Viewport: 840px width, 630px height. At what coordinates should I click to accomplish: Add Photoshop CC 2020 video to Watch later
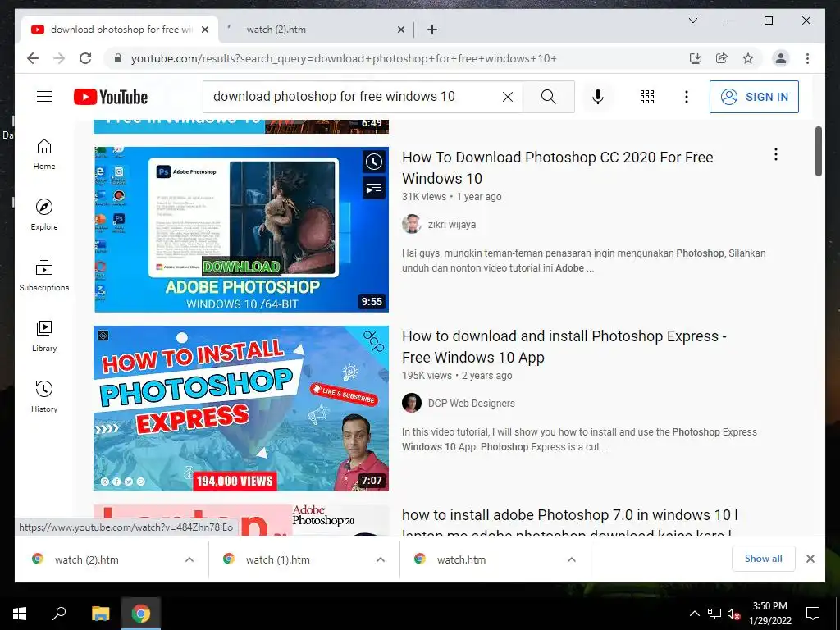[x=374, y=162]
